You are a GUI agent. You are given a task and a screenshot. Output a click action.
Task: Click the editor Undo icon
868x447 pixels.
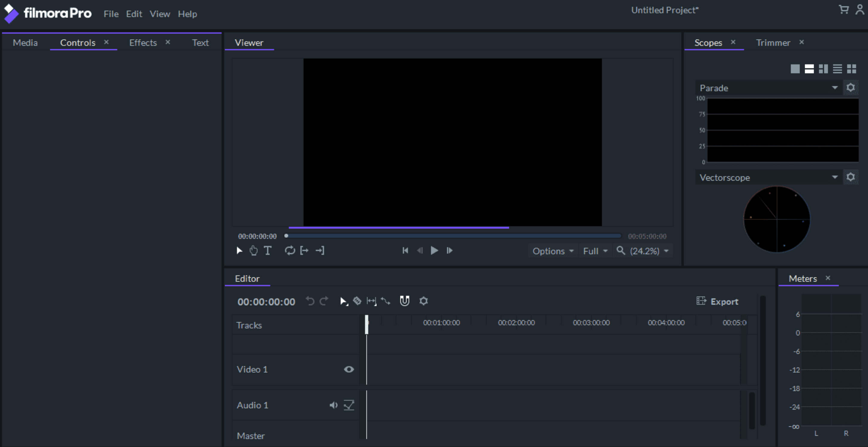tap(310, 301)
